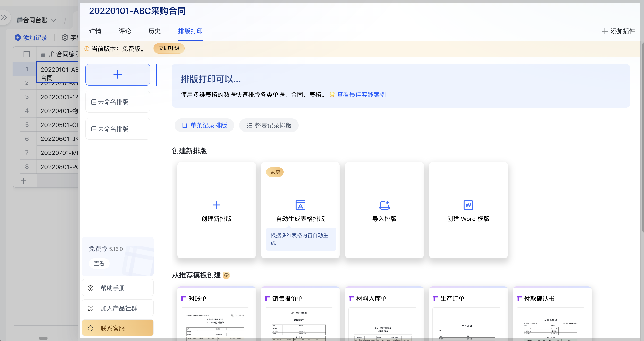Click the 自动生成表格排版 icon

pyautogui.click(x=300, y=205)
